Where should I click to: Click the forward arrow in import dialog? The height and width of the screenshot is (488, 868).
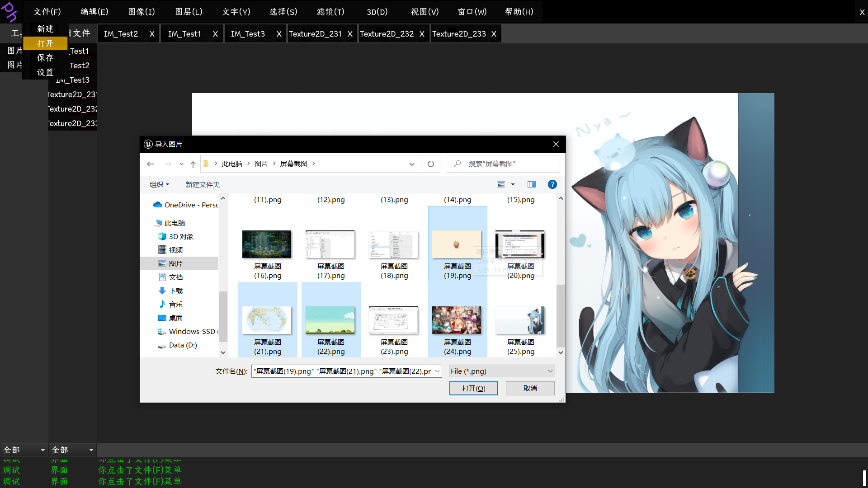[168, 164]
